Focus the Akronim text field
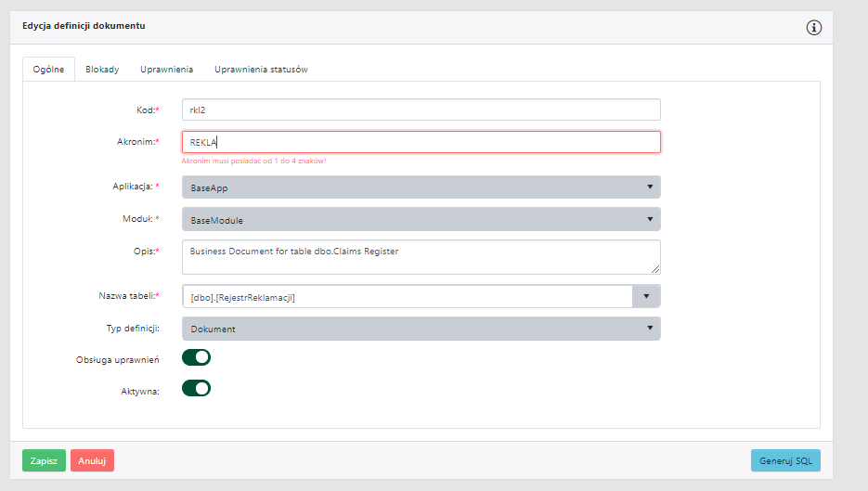Screen dimensions: 868x491 coord(421,142)
